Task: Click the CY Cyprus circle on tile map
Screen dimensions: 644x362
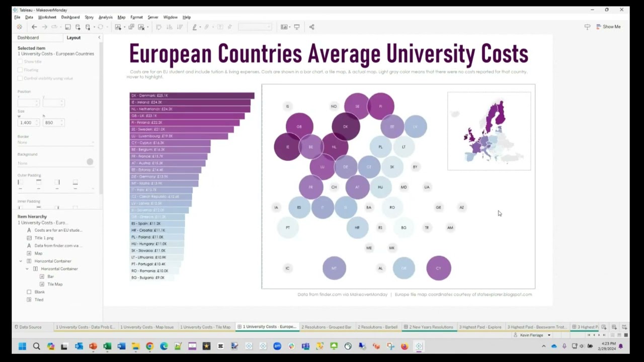Action: point(439,268)
